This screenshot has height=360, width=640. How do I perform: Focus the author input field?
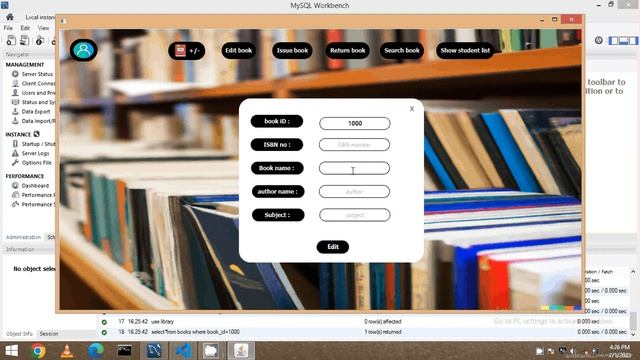(x=354, y=191)
